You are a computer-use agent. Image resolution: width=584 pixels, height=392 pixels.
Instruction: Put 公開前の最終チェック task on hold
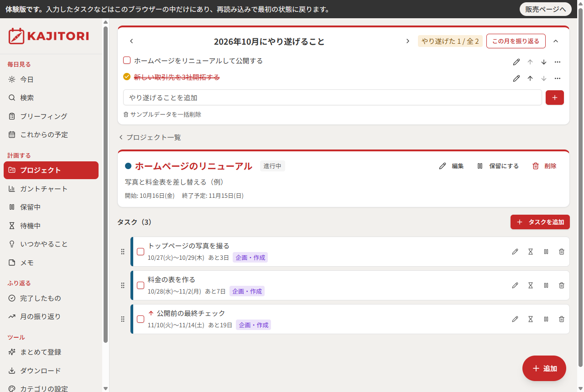tap(546, 319)
